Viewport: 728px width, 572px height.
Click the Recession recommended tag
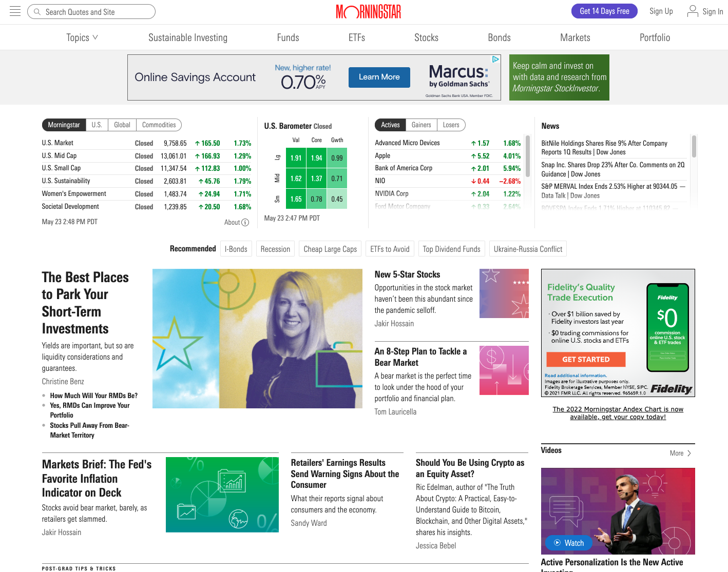(x=275, y=249)
